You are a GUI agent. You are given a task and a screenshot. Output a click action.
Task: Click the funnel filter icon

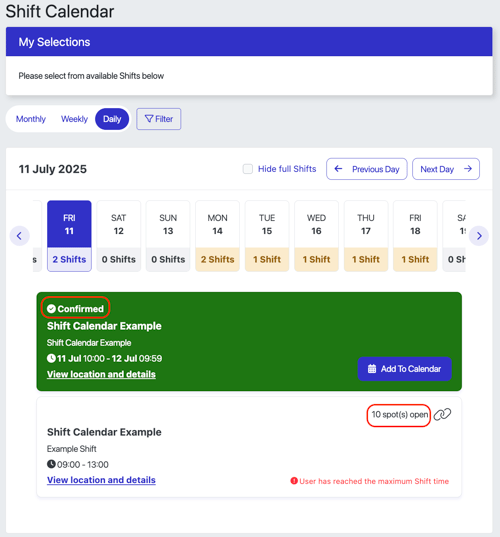click(x=149, y=119)
